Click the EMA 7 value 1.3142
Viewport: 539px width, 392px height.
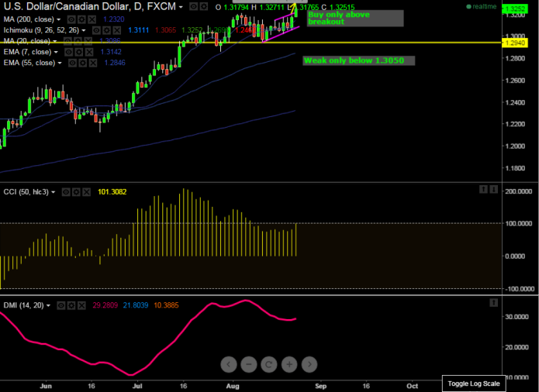(111, 52)
